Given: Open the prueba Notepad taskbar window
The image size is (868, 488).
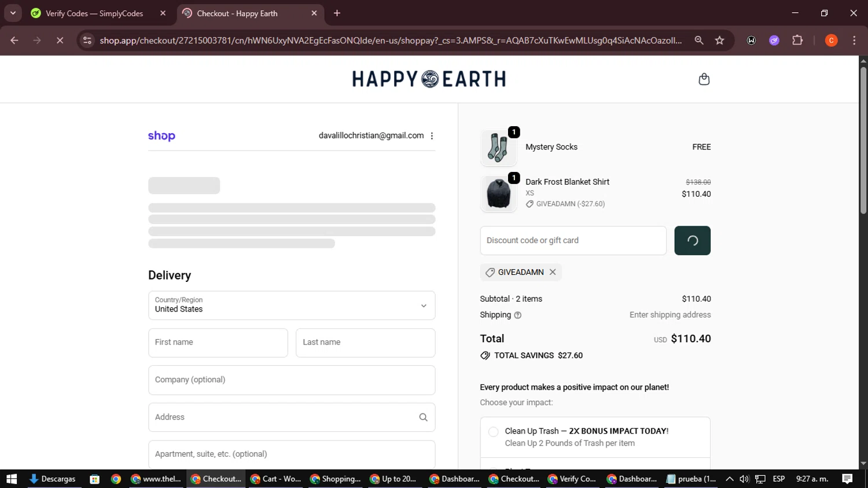Looking at the screenshot, I should [691, 479].
